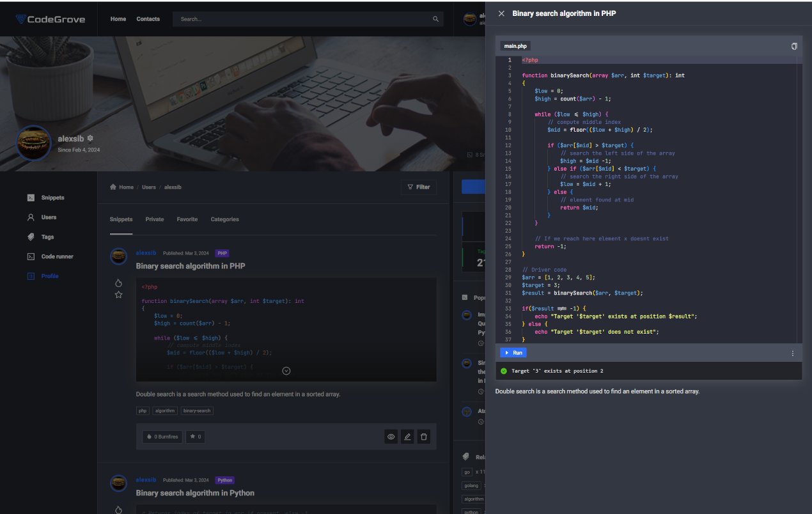The image size is (812, 514).
Task: Click the output text "Target '3' exists at position 2"
Action: click(558, 371)
